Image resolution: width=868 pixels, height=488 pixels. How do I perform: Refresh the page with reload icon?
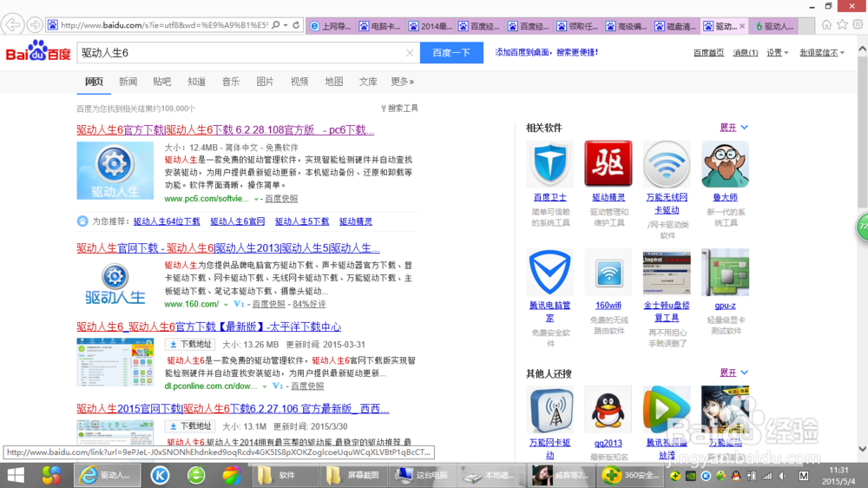coord(296,25)
